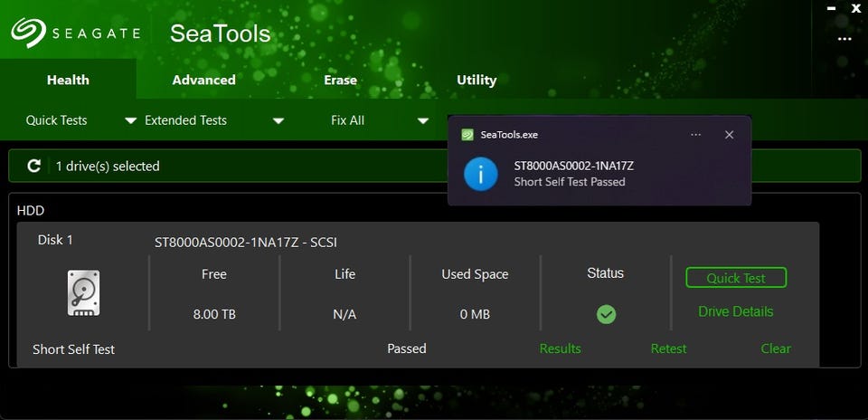The width and height of the screenshot is (868, 420).
Task: Click the Fix All label
Action: pos(347,120)
